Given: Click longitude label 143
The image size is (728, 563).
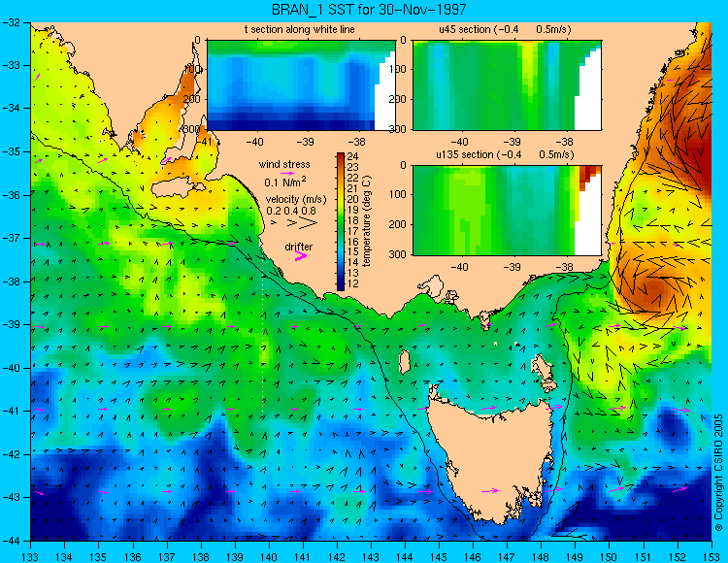Looking at the screenshot, I should click(x=371, y=556).
